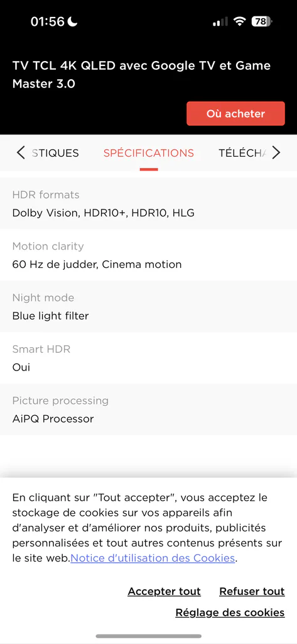Tap the cellular signal bars icon
This screenshot has height=644, width=297.
pos(220,22)
